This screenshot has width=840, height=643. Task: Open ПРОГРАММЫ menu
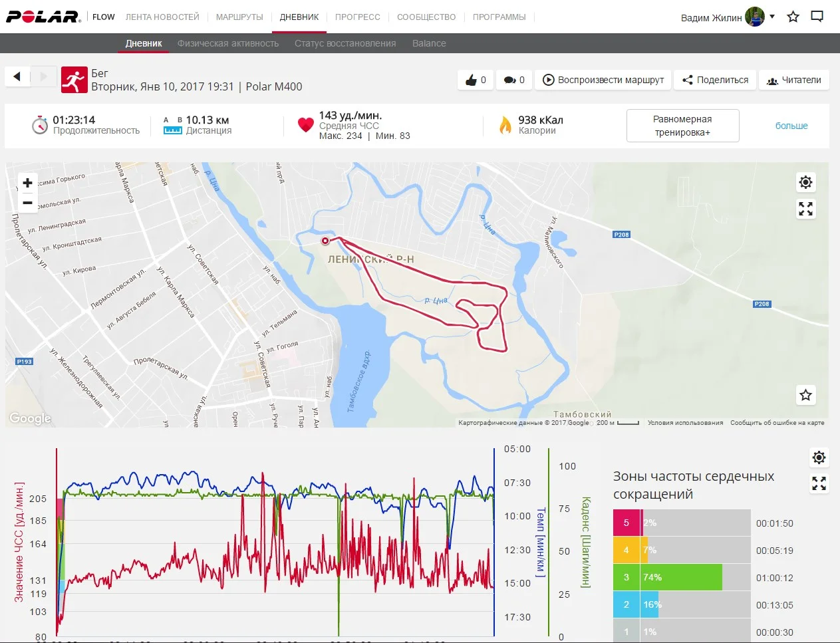(x=499, y=17)
